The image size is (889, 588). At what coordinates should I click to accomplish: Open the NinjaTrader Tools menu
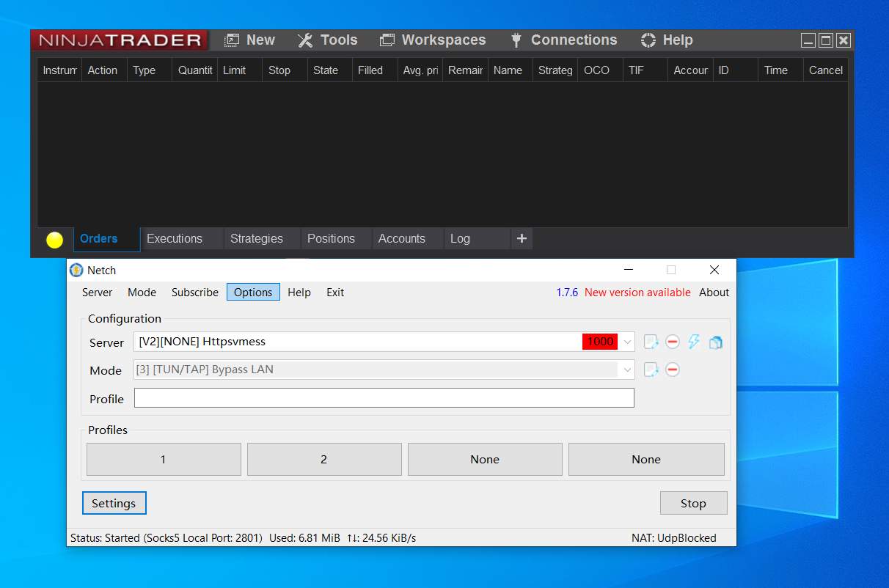point(327,40)
